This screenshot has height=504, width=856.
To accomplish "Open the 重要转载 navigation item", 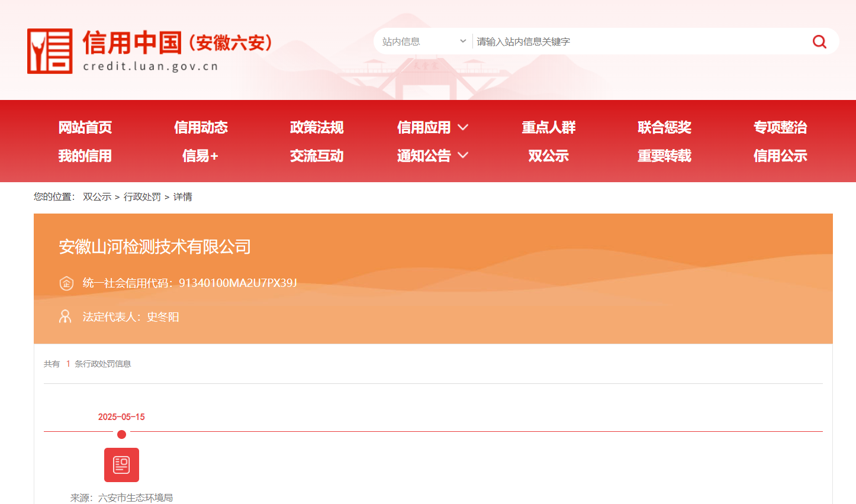I will (664, 156).
